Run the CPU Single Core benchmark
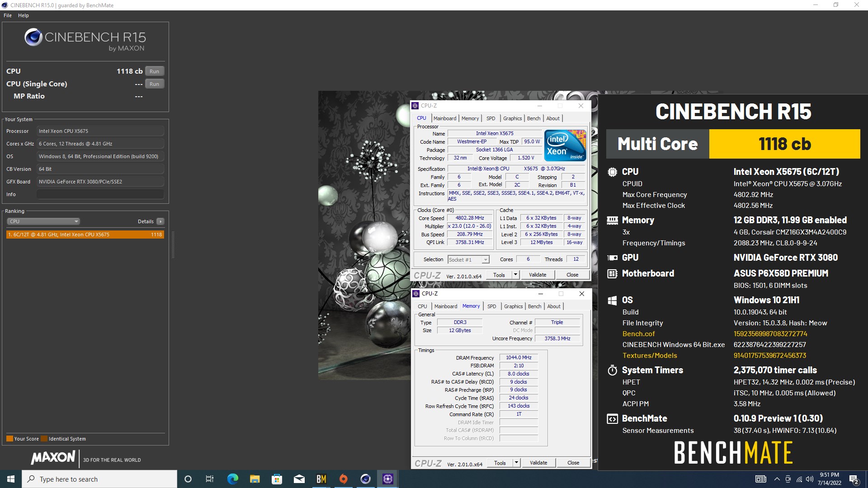Image resolution: width=868 pixels, height=488 pixels. tap(154, 84)
